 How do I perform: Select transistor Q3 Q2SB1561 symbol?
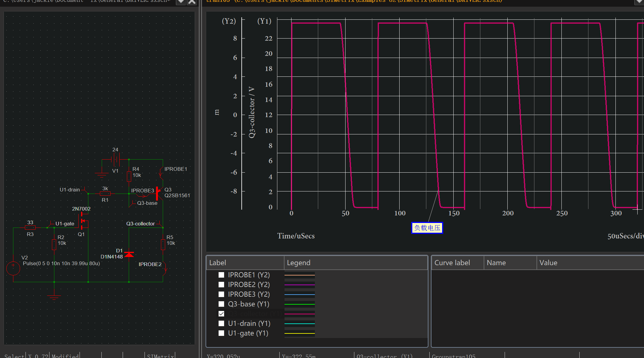[x=159, y=193]
